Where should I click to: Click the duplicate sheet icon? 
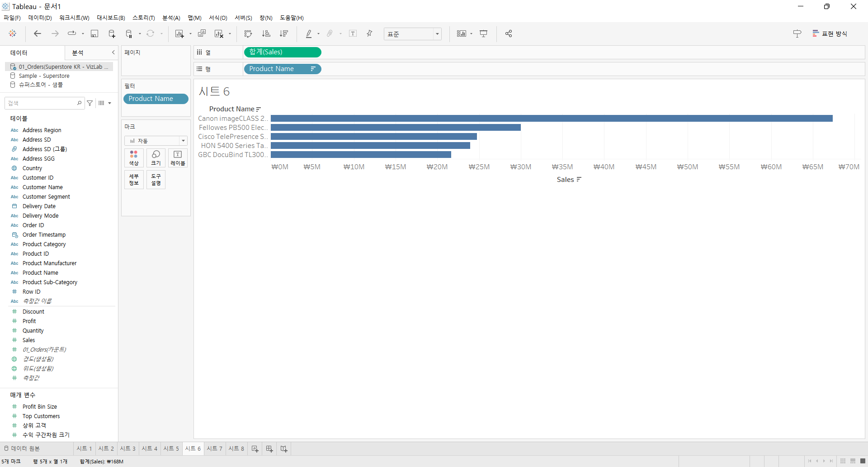202,33
